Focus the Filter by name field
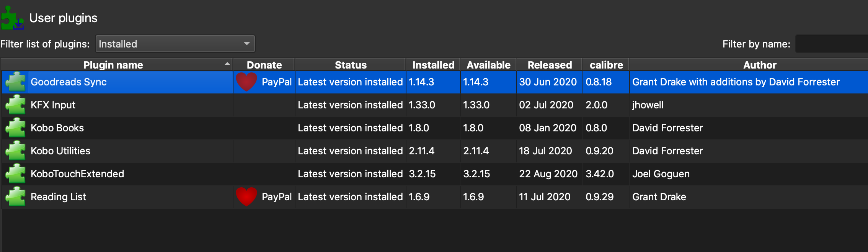Image resolution: width=868 pixels, height=252 pixels. coord(831,44)
